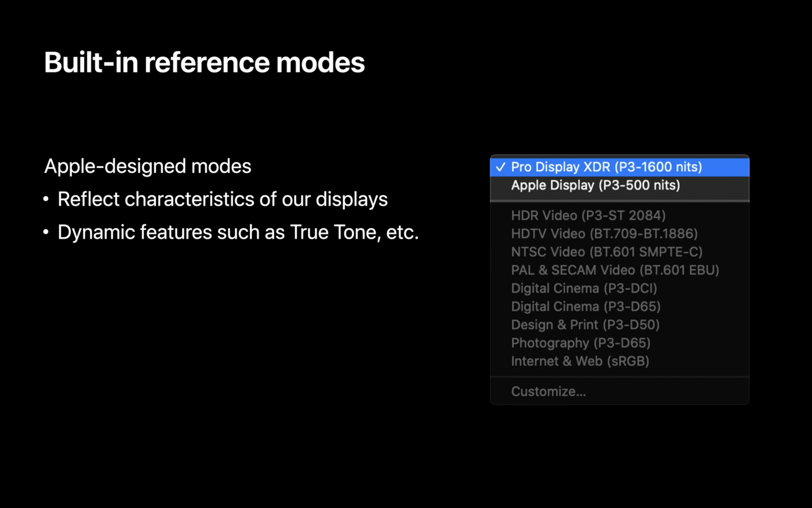The height and width of the screenshot is (508, 812).
Task: Select PAL & SECAM Video (BT.601 EBU)
Action: tap(620, 270)
